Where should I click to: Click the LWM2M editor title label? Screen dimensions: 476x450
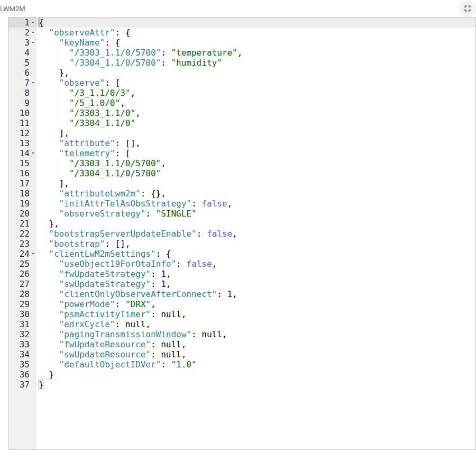[13, 9]
